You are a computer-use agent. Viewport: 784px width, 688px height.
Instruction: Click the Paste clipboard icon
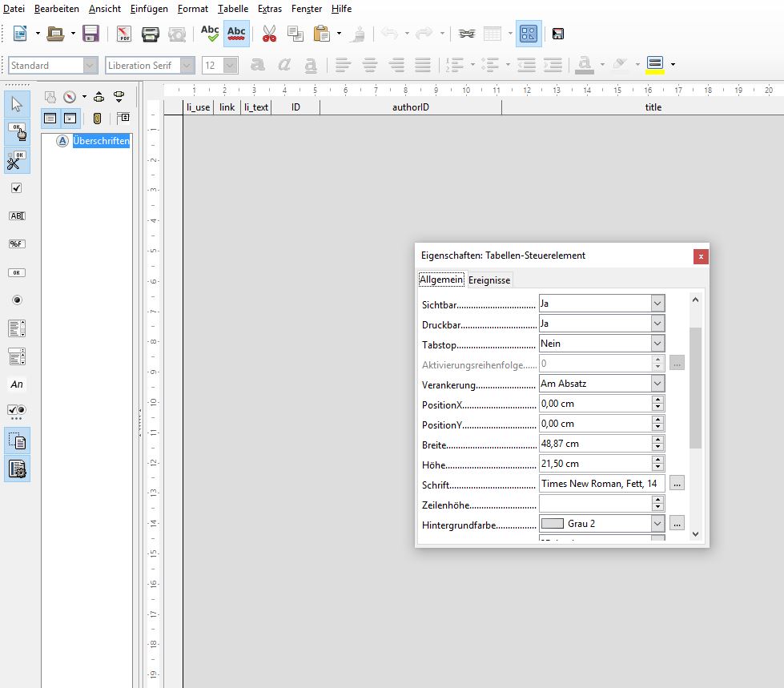click(321, 34)
